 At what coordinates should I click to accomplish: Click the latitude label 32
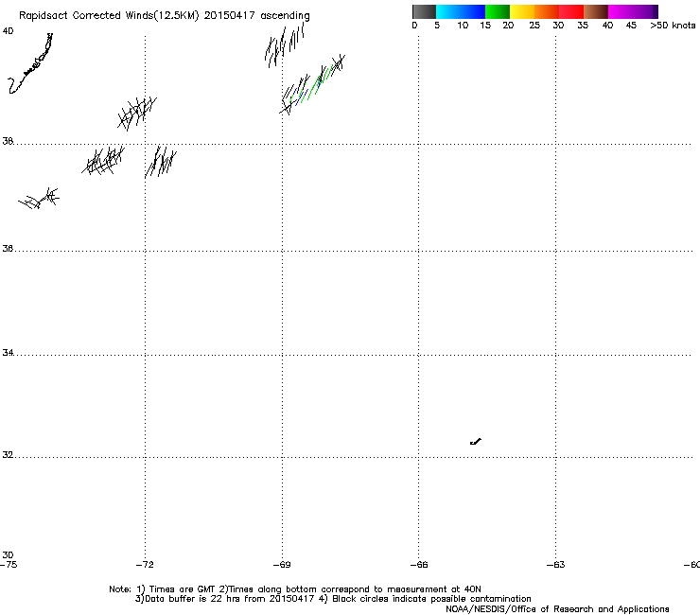tap(8, 455)
